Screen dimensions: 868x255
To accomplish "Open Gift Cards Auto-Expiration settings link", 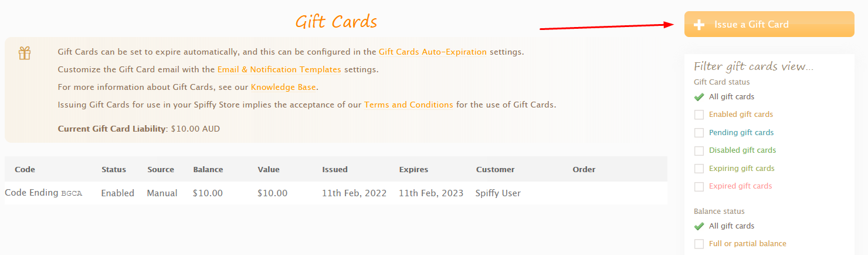I will pos(433,52).
